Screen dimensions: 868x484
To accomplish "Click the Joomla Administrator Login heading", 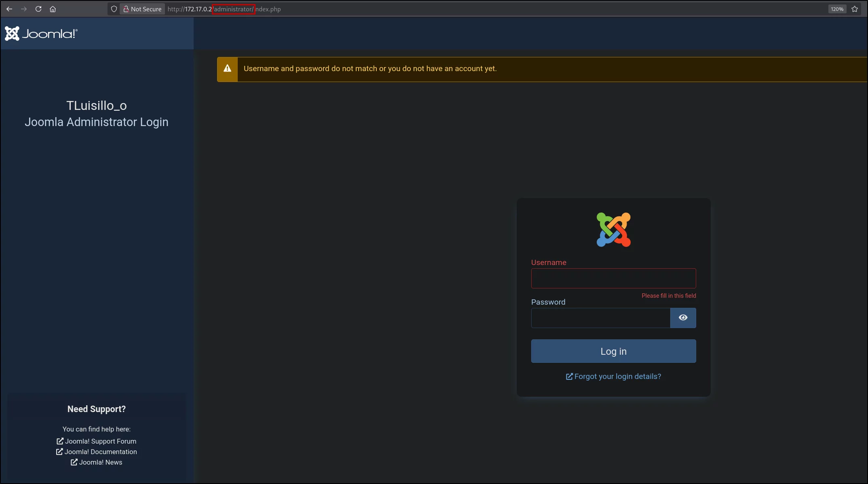I will coord(97,122).
